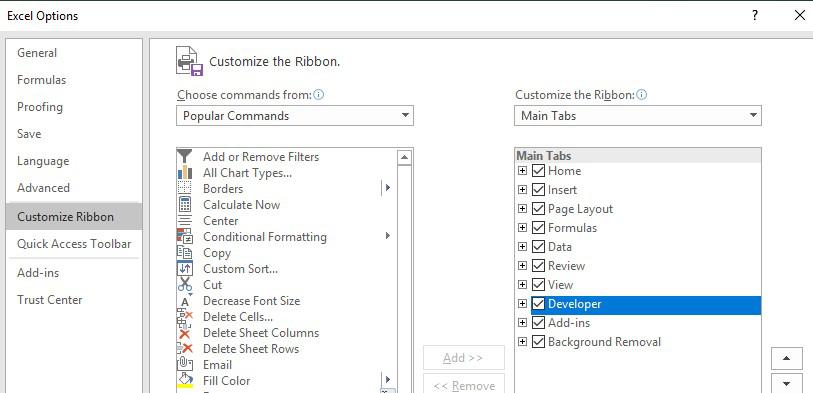Uncheck the Insert tab checkbox
Viewport: 813px width, 393px height.
pos(538,190)
